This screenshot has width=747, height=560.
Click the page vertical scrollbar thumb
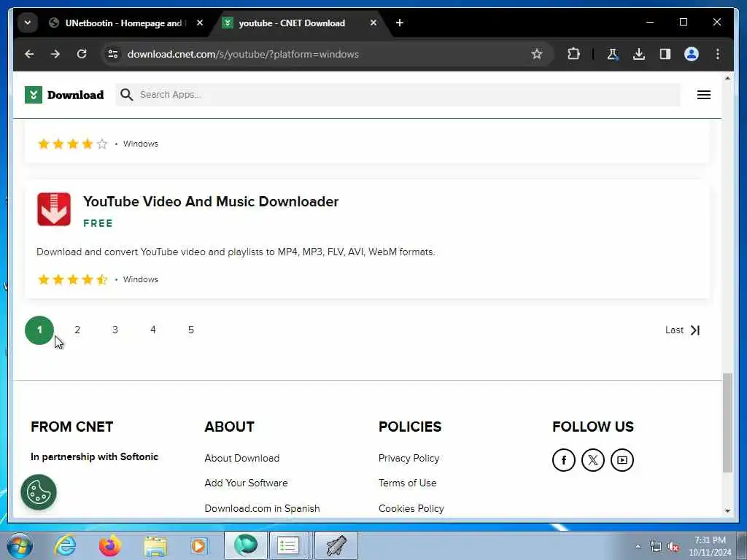727,423
